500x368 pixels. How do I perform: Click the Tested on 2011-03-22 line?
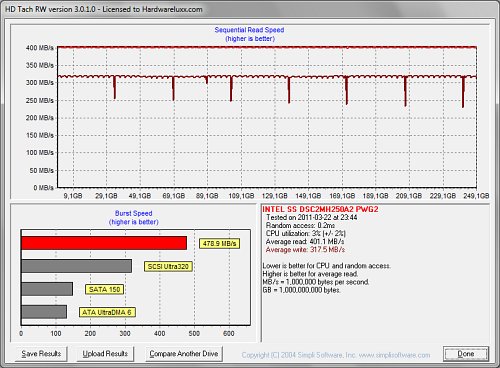312,217
